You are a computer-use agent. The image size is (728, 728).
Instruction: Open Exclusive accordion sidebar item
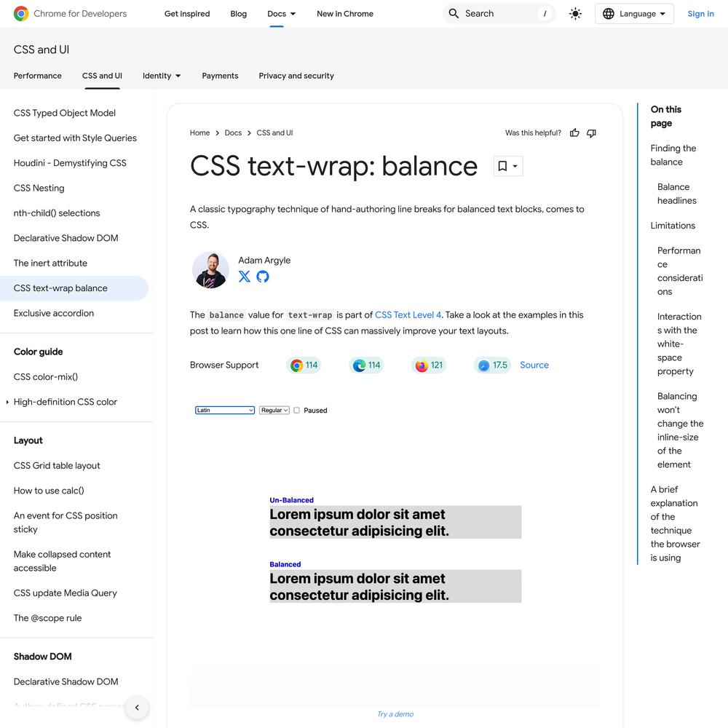54,313
